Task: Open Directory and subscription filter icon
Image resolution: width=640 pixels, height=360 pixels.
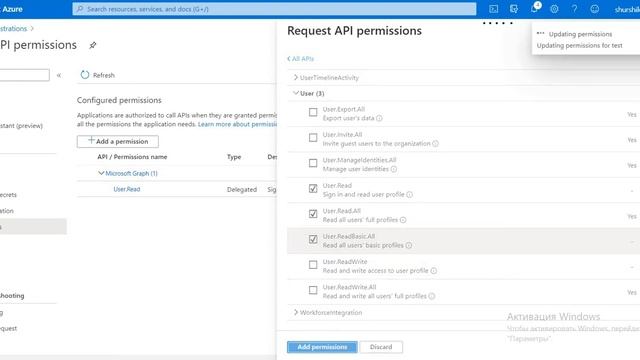Action: [x=514, y=9]
